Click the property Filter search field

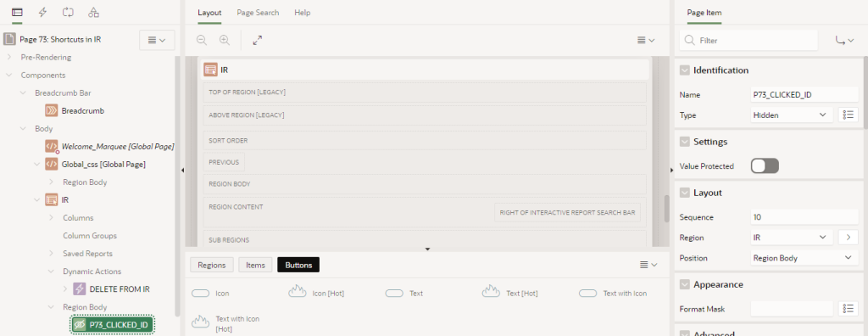[x=748, y=41]
